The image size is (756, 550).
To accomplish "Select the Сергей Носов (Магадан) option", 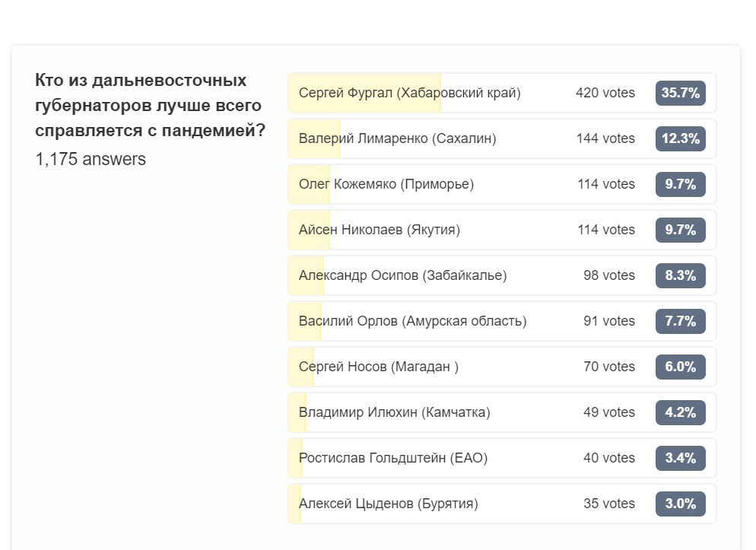I will coord(502,367).
